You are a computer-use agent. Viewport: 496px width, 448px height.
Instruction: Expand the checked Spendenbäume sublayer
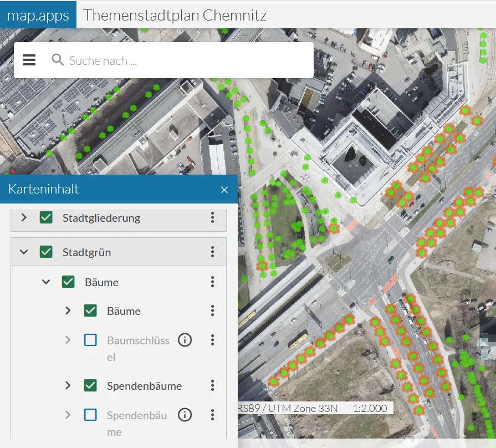(68, 386)
